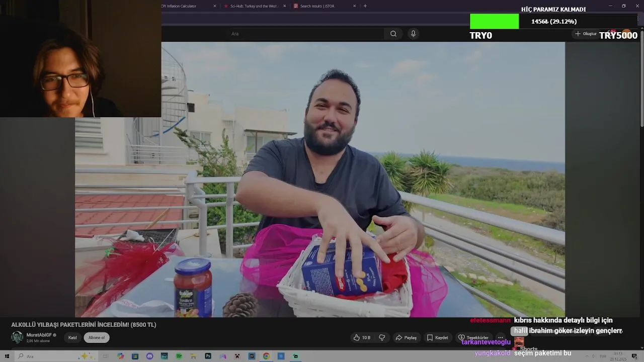This screenshot has width=644, height=362.
Task: Click the Teşekkürler thanks button
Action: click(x=473, y=337)
